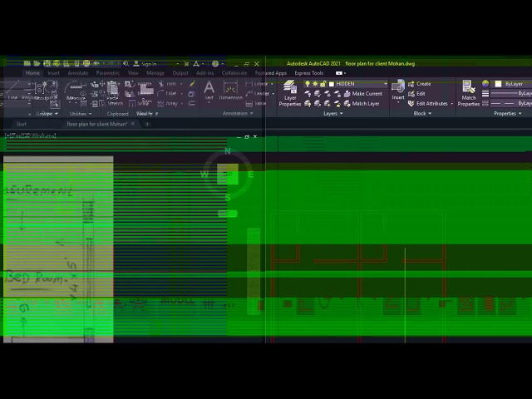This screenshot has width=532, height=399.
Task: Click the Measure utility tool
Action: coord(76,91)
